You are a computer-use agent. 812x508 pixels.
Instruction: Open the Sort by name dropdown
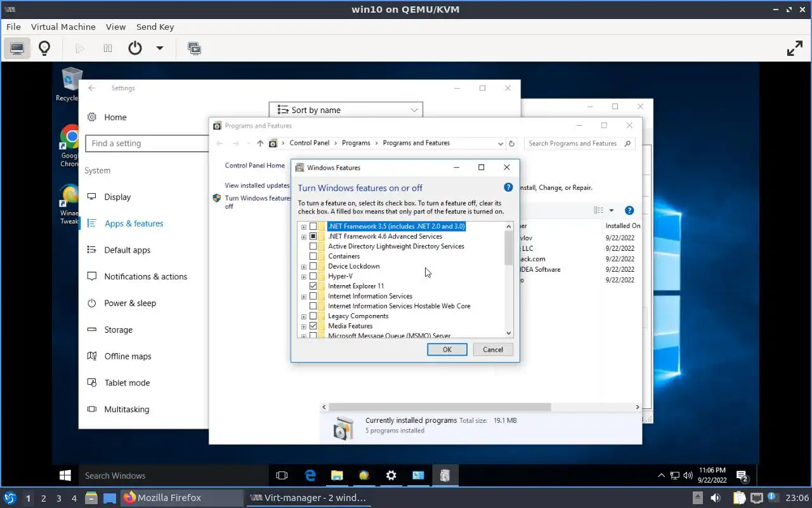pyautogui.click(x=346, y=110)
